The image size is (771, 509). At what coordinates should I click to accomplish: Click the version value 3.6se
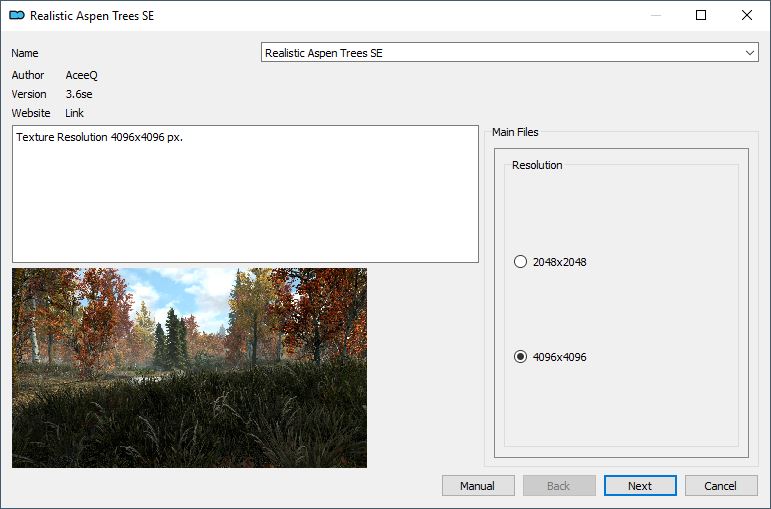pyautogui.click(x=79, y=94)
